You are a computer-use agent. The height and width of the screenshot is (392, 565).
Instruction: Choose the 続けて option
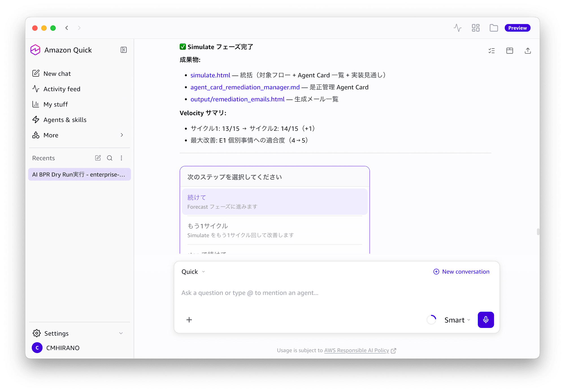click(x=275, y=202)
